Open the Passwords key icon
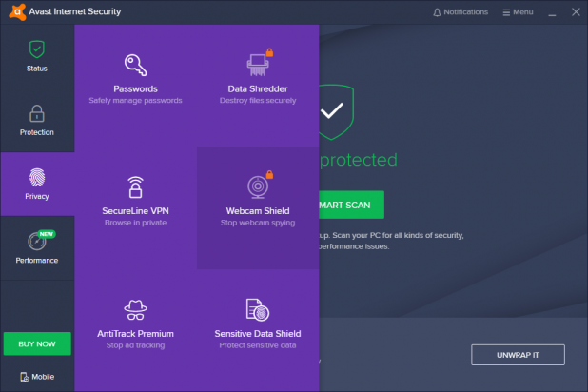The width and height of the screenshot is (588, 392). click(x=135, y=65)
